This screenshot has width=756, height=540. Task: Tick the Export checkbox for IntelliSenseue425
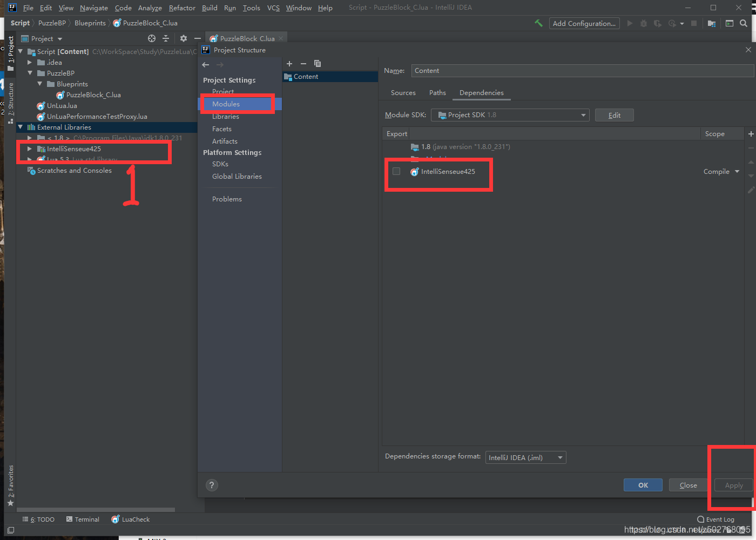pyautogui.click(x=396, y=171)
